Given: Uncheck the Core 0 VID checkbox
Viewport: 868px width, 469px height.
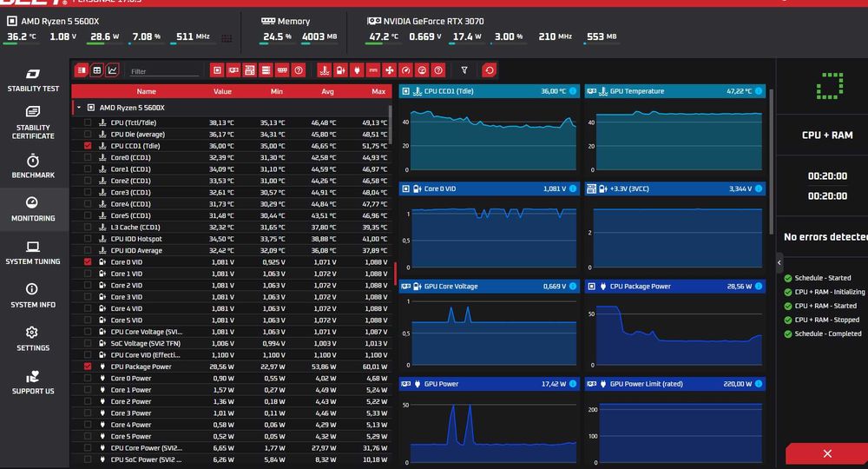Looking at the screenshot, I should (x=88, y=262).
